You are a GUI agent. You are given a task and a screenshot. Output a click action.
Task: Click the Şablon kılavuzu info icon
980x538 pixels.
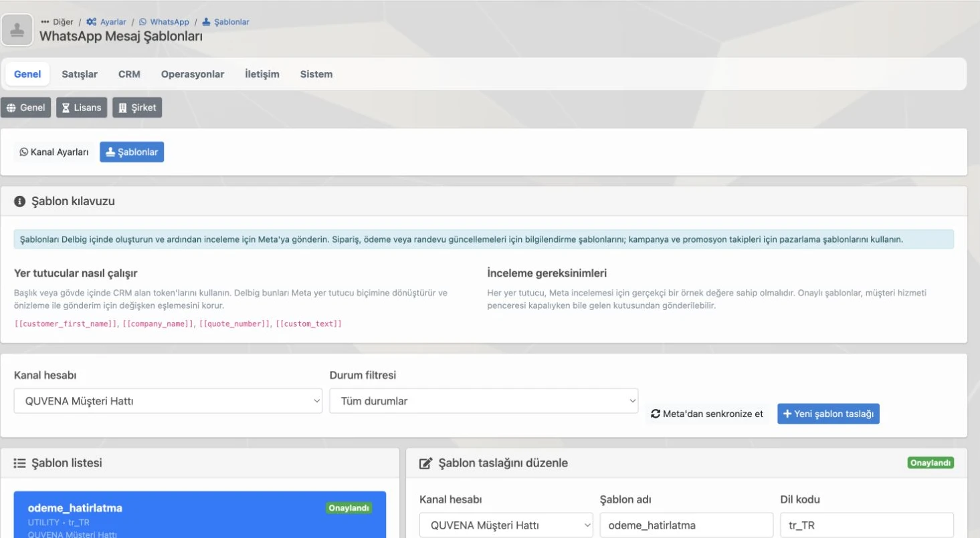[19, 201]
